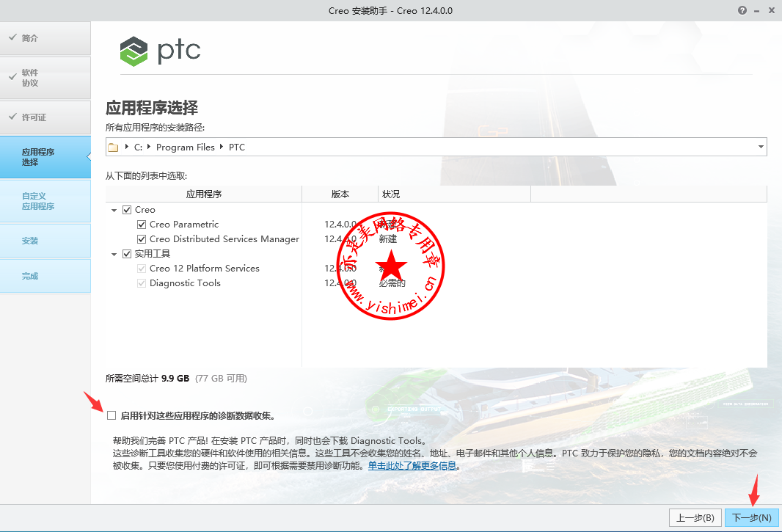Screen dimensions: 782x532
Task: Click the 应用程序 column header
Action: coord(203,194)
